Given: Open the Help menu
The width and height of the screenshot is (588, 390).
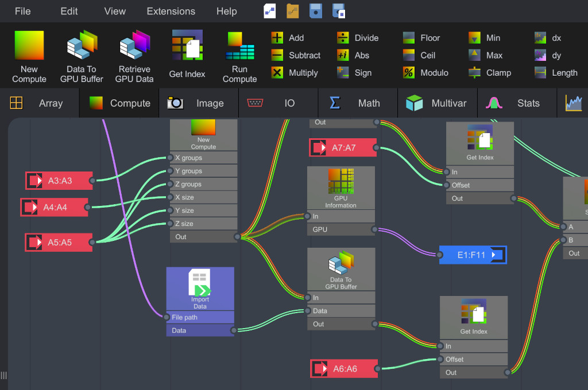Looking at the screenshot, I should coord(226,11).
